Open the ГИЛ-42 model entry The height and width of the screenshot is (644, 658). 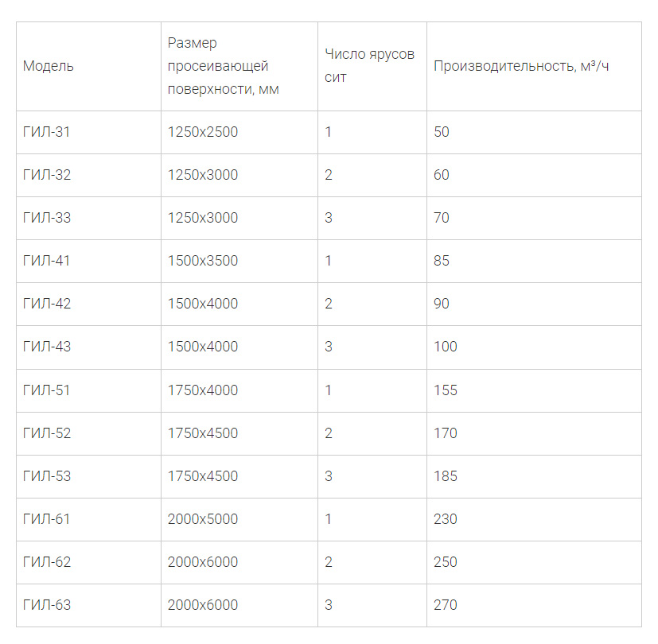pos(47,304)
